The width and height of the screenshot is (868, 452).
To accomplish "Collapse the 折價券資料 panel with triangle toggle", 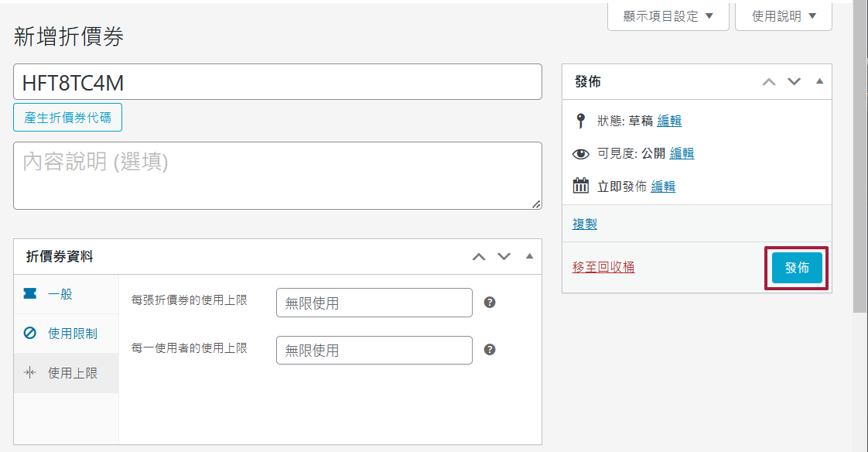I will [x=529, y=257].
